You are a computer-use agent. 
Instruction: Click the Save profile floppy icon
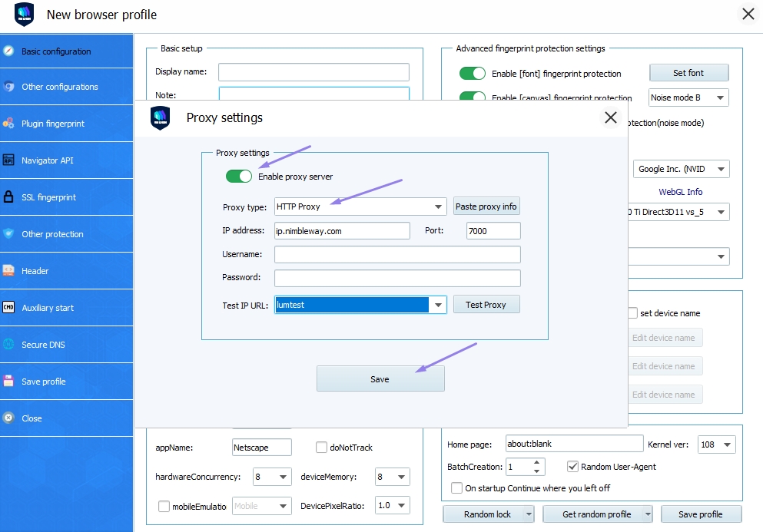pyautogui.click(x=8, y=381)
